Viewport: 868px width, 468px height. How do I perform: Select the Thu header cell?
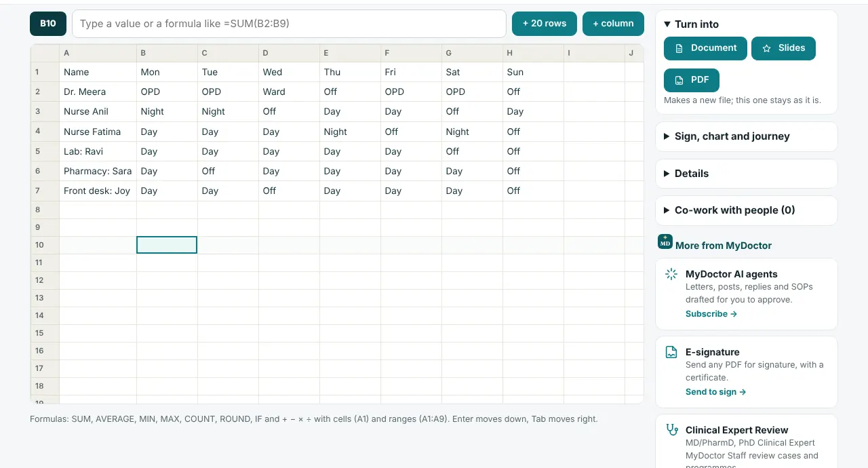pos(350,72)
